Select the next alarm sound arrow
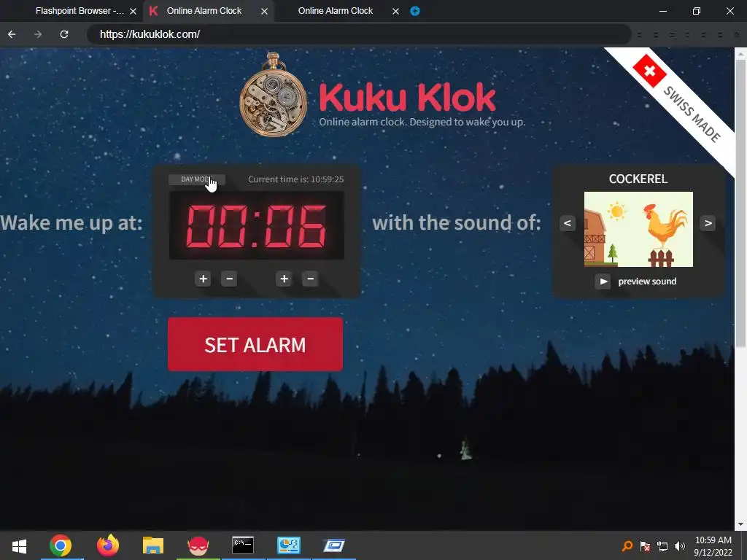This screenshot has width=747, height=560. pyautogui.click(x=708, y=223)
